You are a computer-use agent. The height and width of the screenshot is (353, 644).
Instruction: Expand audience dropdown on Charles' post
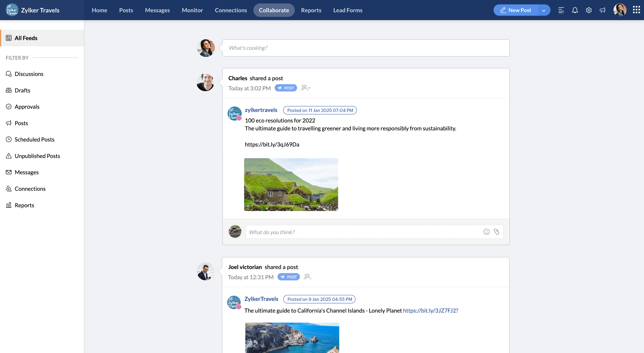point(305,88)
